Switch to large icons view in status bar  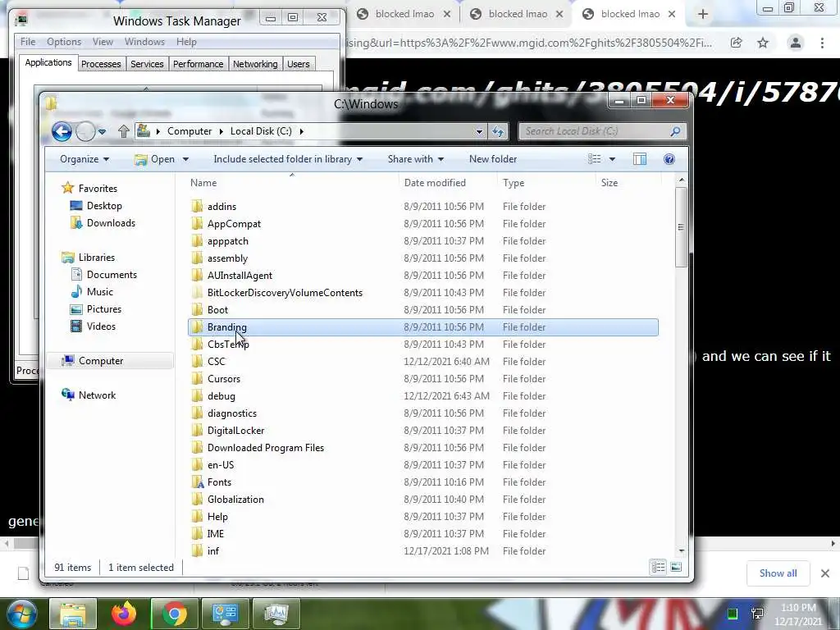point(676,568)
